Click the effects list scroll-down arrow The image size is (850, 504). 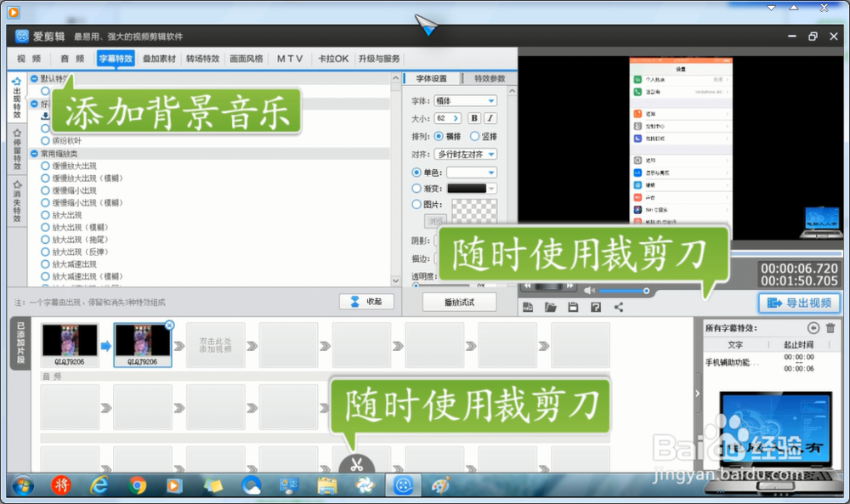(396, 280)
